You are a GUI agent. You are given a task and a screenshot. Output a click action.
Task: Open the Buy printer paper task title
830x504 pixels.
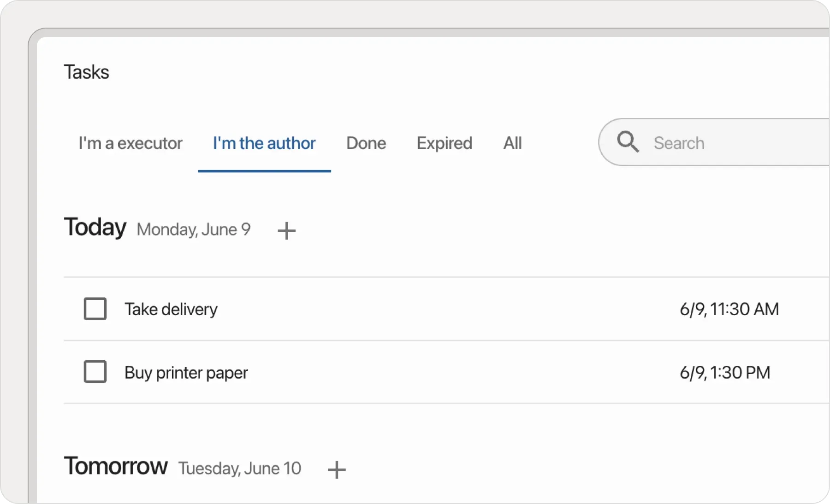click(186, 372)
